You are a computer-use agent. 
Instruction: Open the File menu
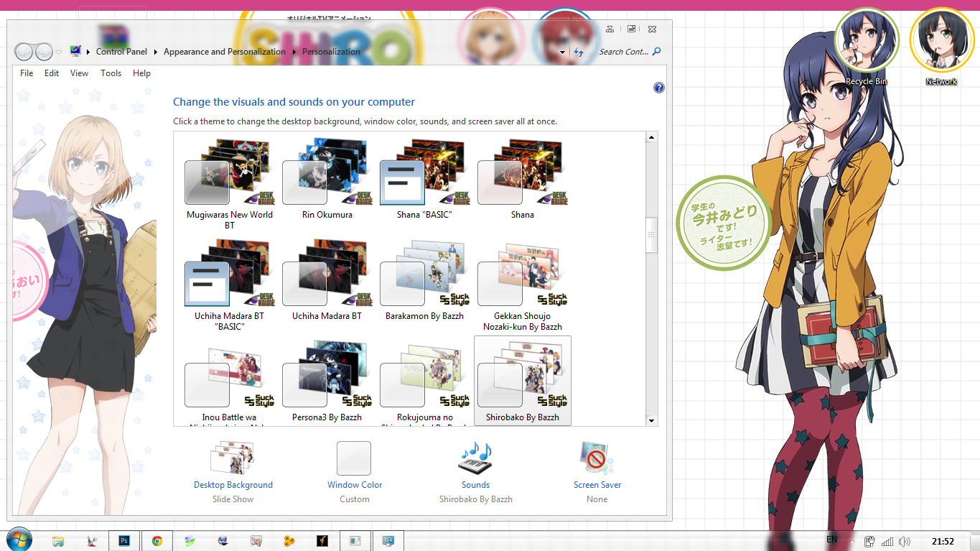[27, 73]
